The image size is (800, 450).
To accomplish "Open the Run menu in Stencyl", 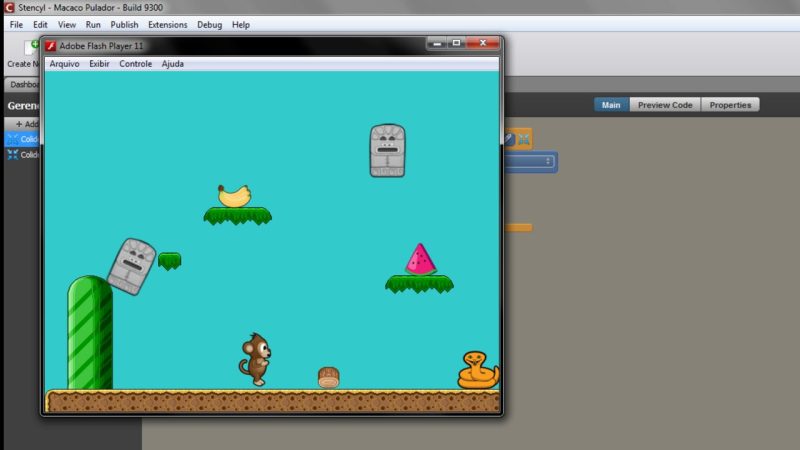I will (93, 24).
